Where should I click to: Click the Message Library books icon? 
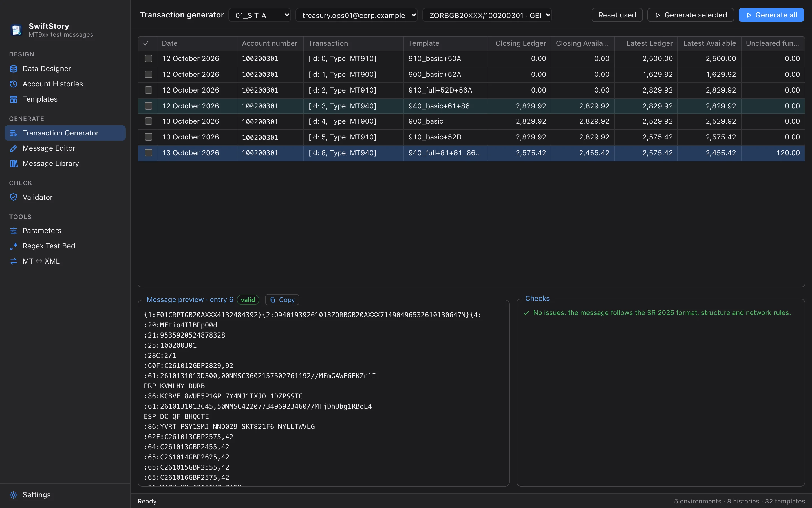(x=14, y=164)
